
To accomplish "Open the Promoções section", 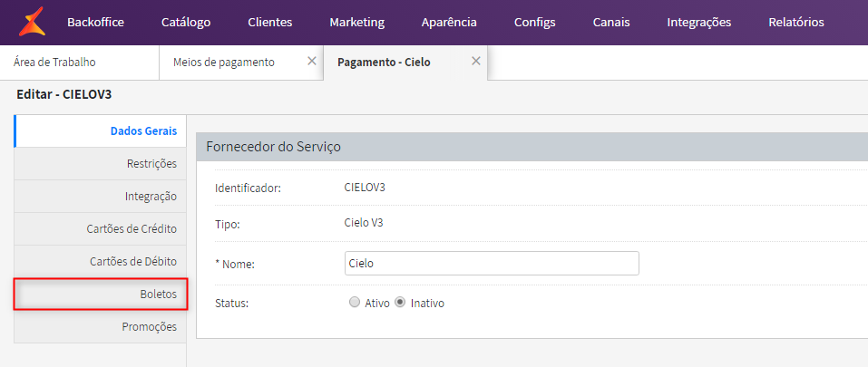I will tap(100, 326).
